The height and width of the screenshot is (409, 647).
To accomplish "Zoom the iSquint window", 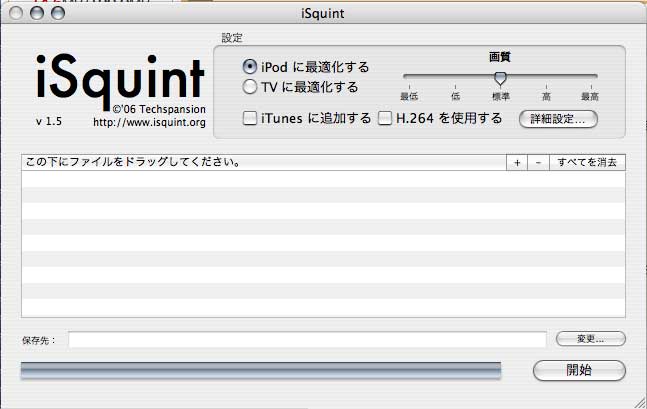I will 58,13.
